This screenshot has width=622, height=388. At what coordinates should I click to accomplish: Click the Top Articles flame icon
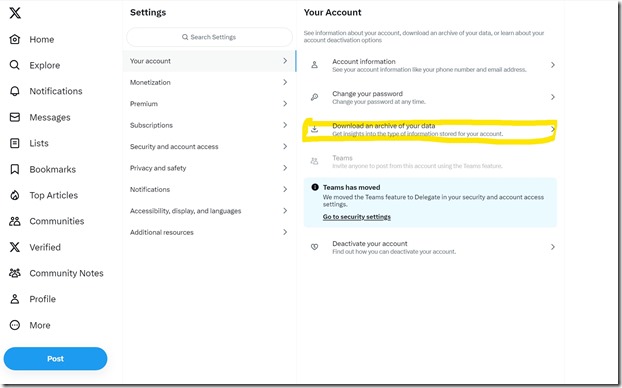click(x=15, y=195)
